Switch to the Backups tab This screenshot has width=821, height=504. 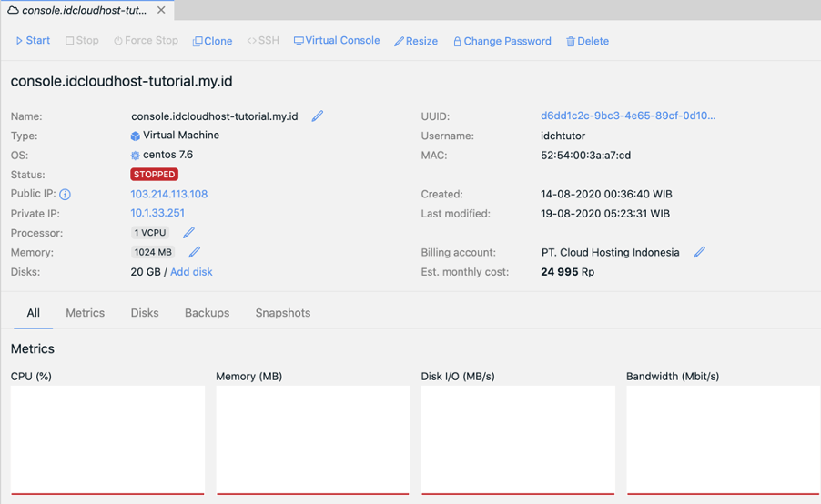click(x=207, y=312)
